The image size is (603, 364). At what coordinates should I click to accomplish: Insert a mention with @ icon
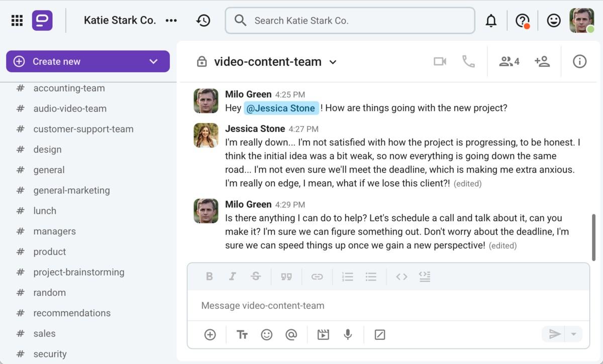[291, 334]
